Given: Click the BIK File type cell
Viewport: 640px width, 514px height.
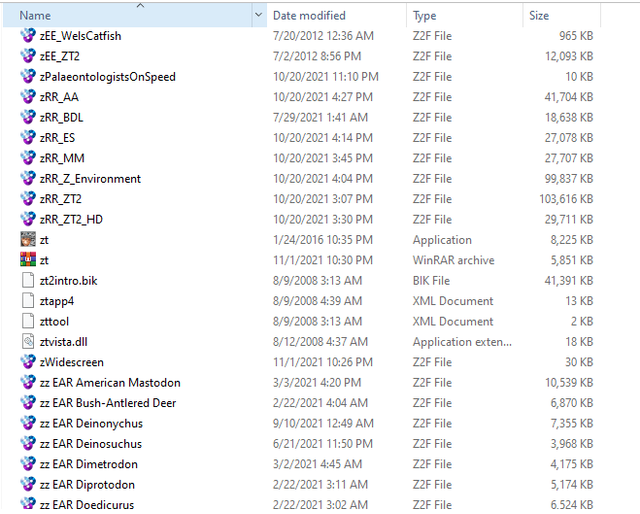Looking at the screenshot, I should point(431,281).
